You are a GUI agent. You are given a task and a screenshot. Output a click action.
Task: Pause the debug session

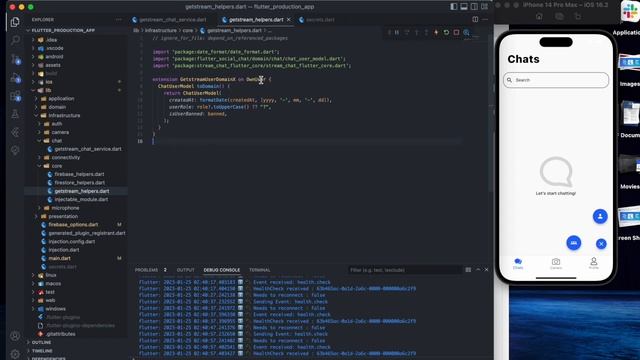pyautogui.click(x=397, y=32)
